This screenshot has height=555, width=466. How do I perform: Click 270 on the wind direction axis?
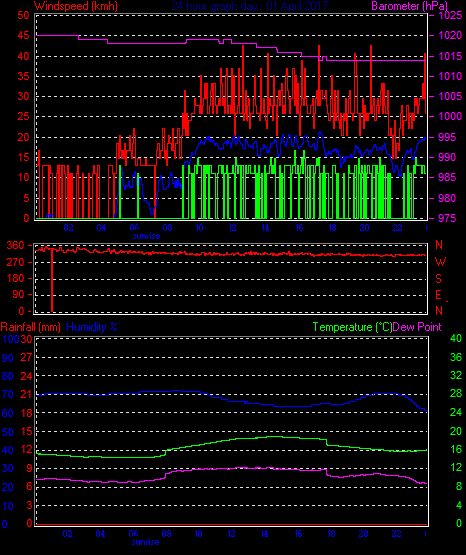(x=15, y=262)
